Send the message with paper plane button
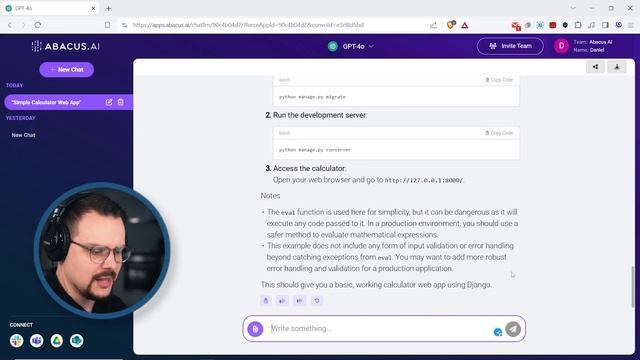 [513, 329]
